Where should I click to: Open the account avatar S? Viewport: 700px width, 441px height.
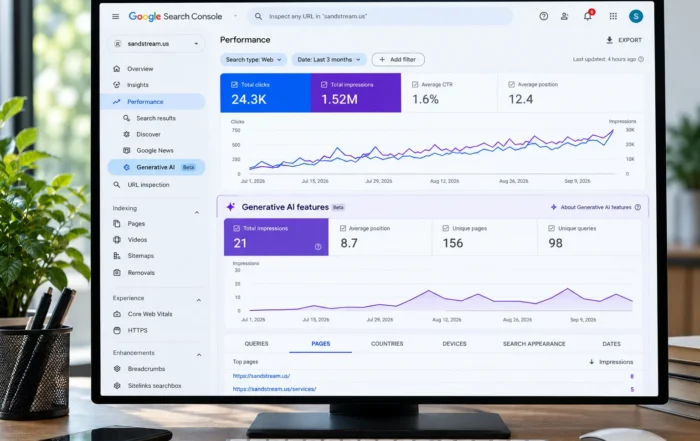pos(636,16)
